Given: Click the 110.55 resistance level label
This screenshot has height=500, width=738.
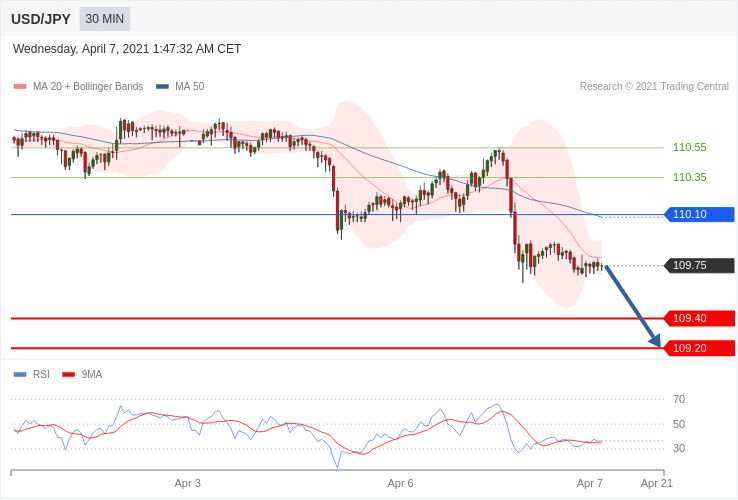Looking at the screenshot, I should click(690, 147).
